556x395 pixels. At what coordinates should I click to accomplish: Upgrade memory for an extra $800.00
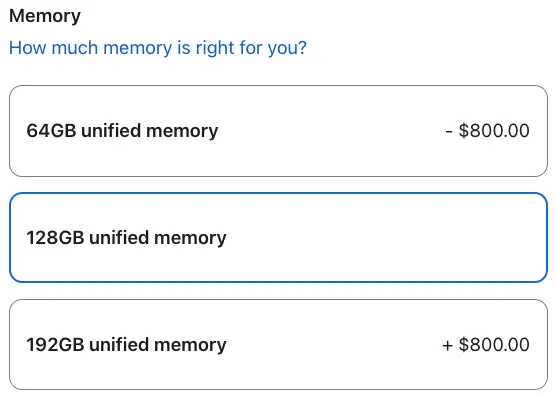[x=278, y=345]
